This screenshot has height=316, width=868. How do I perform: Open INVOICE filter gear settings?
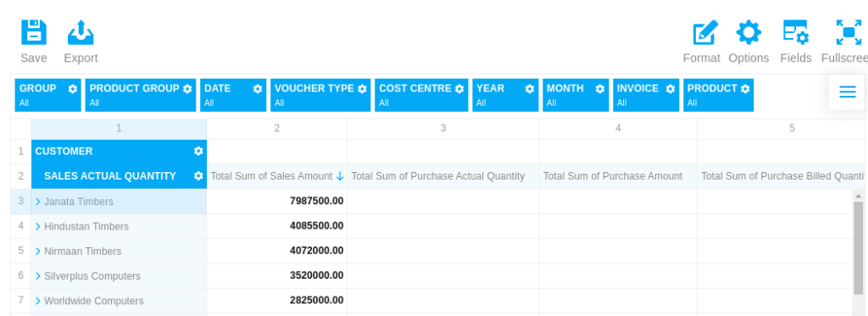click(x=670, y=89)
